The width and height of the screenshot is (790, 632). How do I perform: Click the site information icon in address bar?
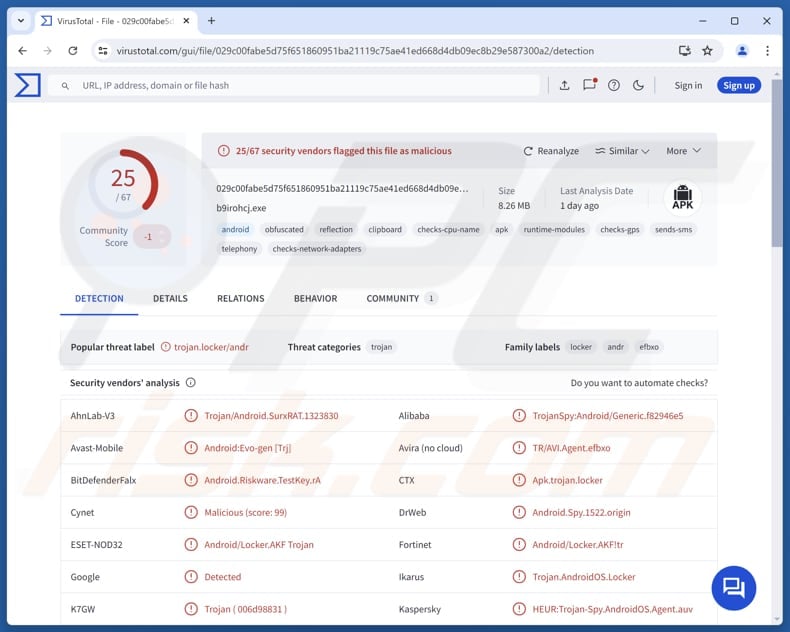click(x=103, y=51)
